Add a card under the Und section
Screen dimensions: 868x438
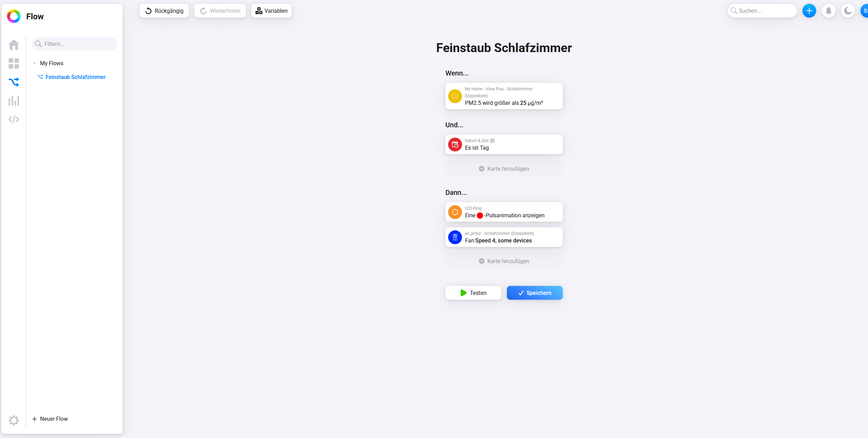coord(504,169)
